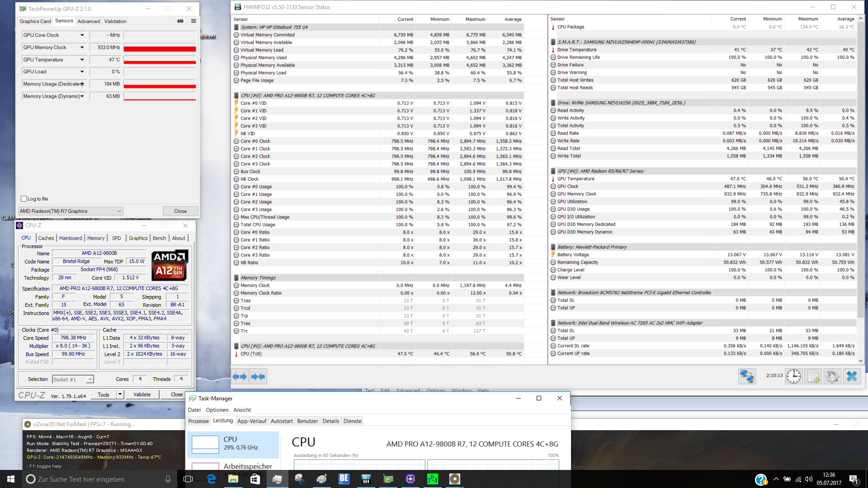868x488 pixels.
Task: Click HWiNFO logging start icon
Action: point(813,376)
